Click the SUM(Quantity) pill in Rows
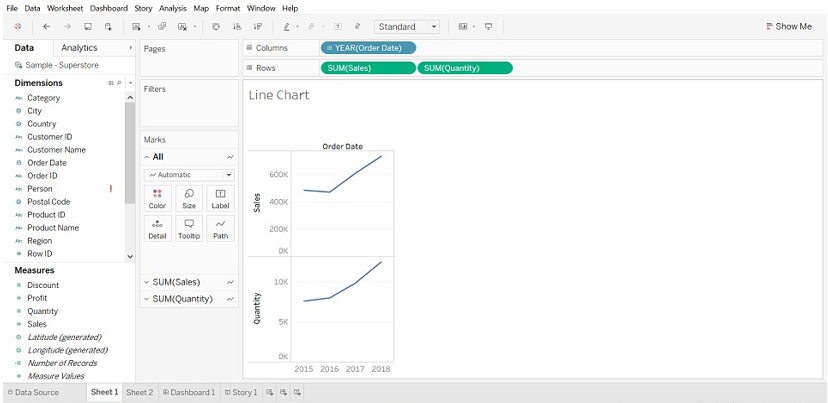 coord(465,68)
